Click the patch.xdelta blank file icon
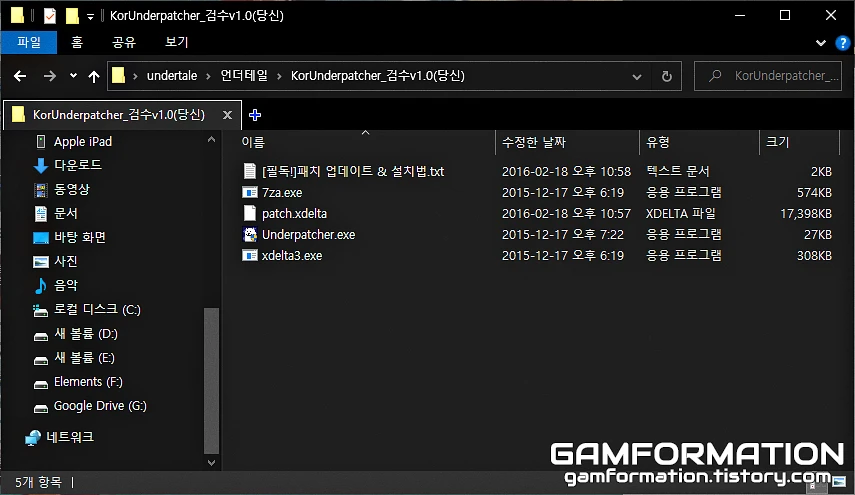855x495 pixels. tap(249, 213)
